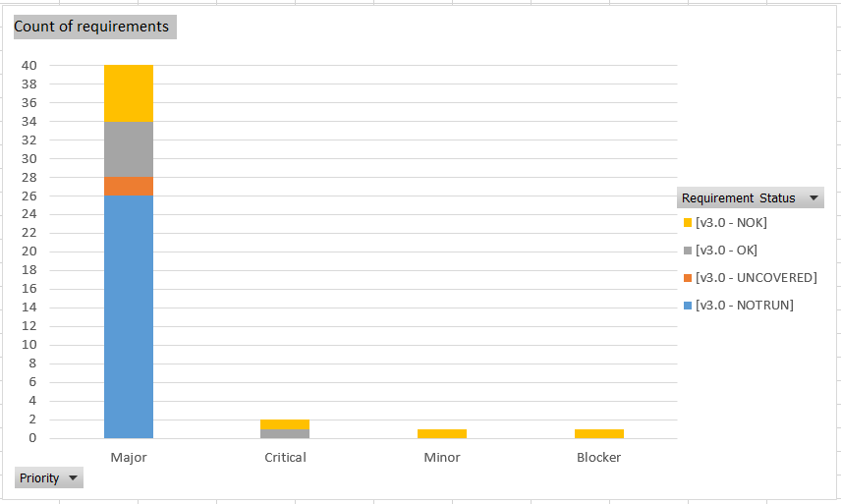Click the [v3.0 - NOTRUN] legend label
The width and height of the screenshot is (841, 504).
[x=745, y=306]
